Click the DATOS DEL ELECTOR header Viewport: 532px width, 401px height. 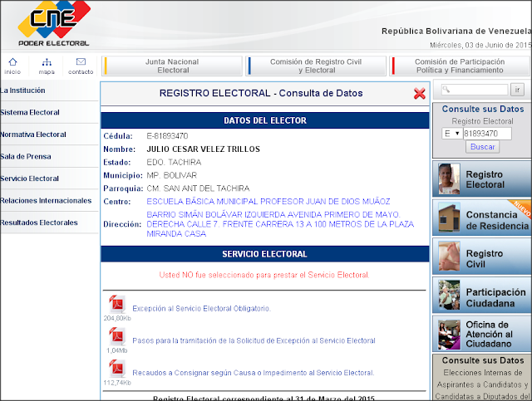[265, 120]
